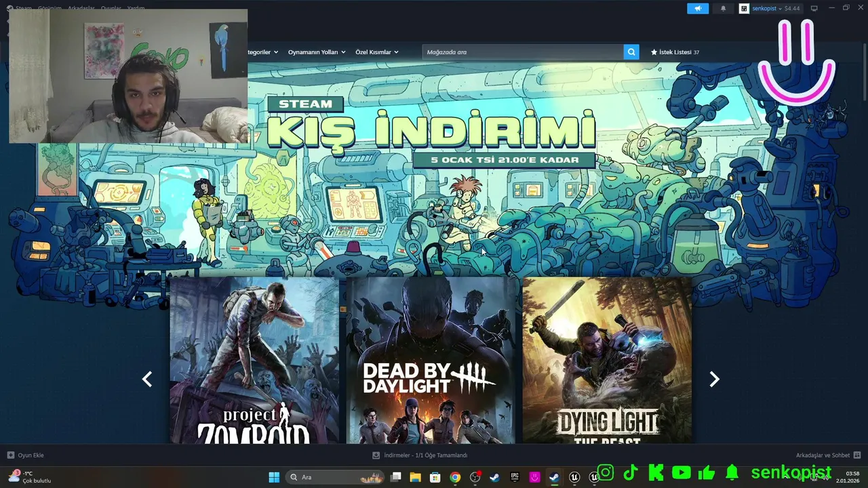Open the Yardım menu

136,8
